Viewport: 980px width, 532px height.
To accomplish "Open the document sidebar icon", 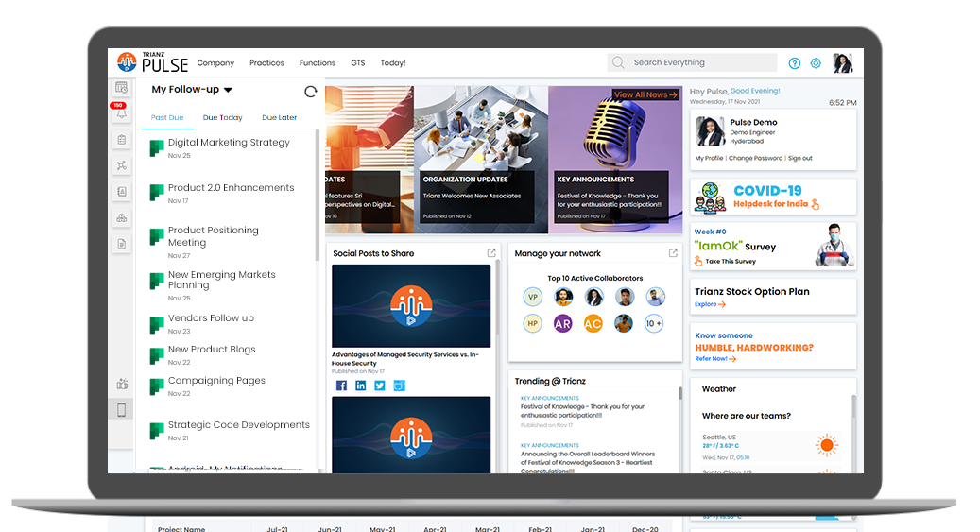I will (x=121, y=244).
